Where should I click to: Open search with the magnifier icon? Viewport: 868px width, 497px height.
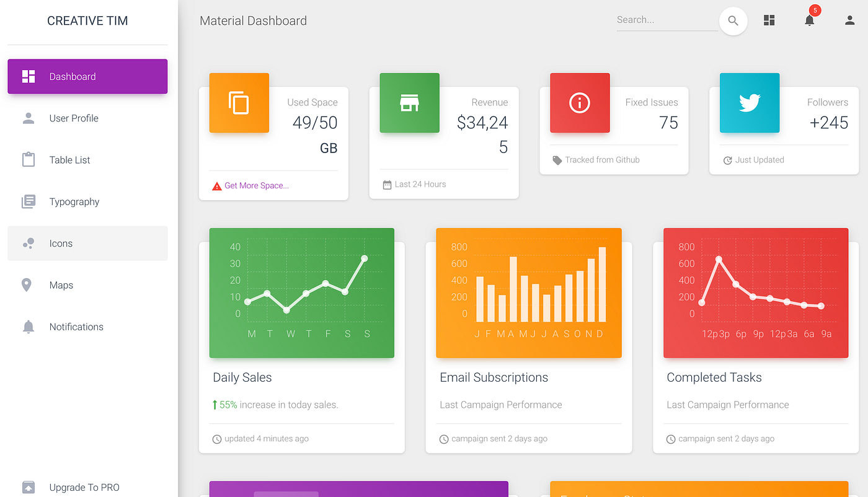coord(733,20)
